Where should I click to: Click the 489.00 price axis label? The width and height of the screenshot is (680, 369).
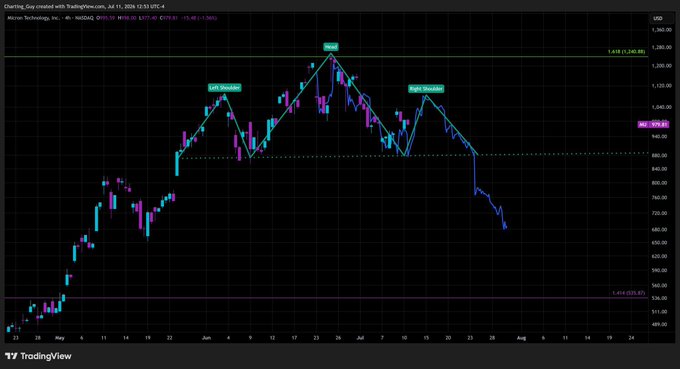pyautogui.click(x=660, y=324)
